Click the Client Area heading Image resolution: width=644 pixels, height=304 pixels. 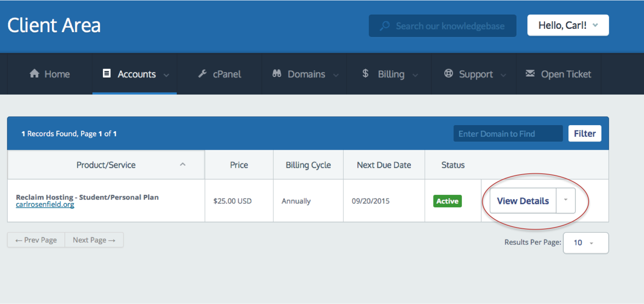click(x=54, y=25)
